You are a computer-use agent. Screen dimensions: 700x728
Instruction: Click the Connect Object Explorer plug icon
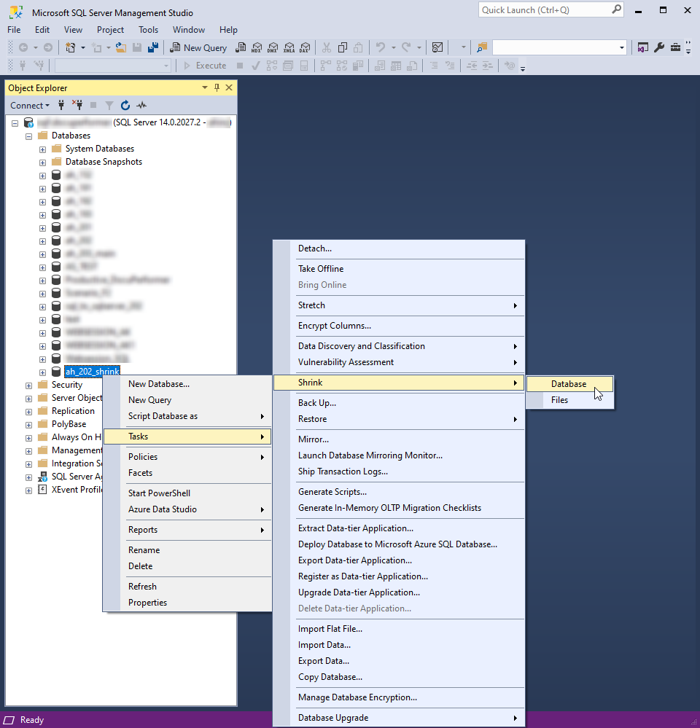point(61,105)
